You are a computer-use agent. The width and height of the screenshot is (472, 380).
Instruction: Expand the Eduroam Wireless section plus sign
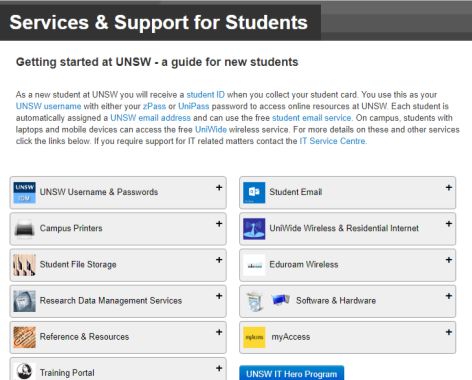(x=449, y=260)
